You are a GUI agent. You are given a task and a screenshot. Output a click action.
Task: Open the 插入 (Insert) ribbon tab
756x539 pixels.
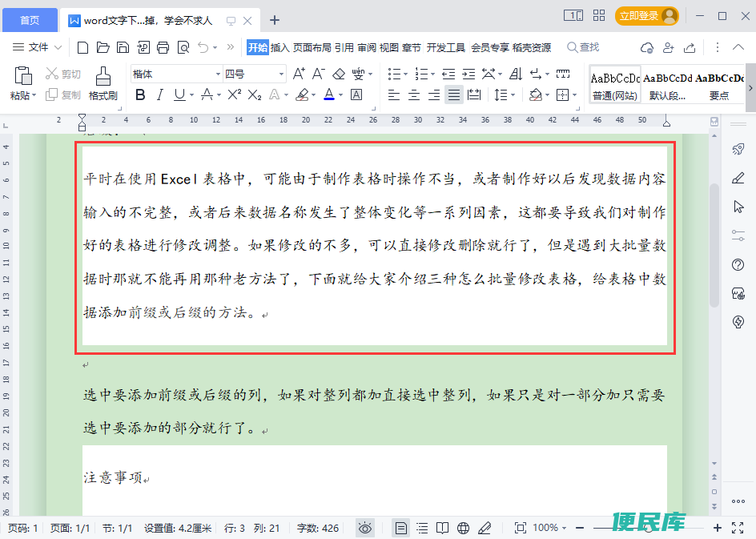pyautogui.click(x=279, y=47)
